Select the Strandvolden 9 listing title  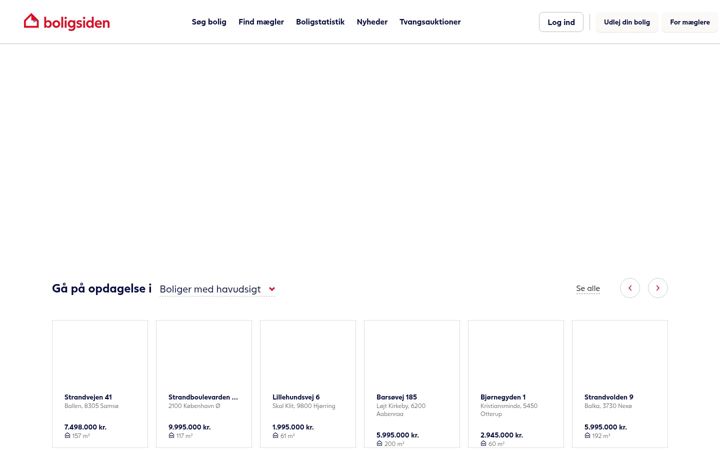[x=608, y=397]
